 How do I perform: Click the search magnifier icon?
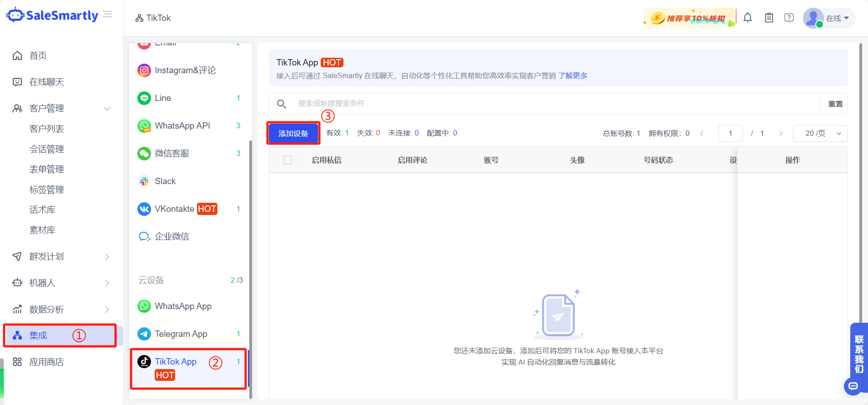(282, 104)
